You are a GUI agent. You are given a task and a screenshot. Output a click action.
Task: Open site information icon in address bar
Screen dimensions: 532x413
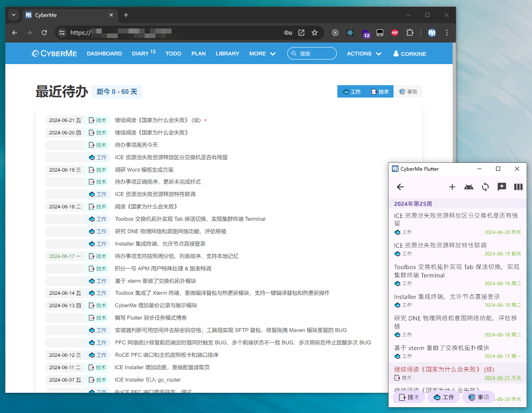pyautogui.click(x=62, y=33)
